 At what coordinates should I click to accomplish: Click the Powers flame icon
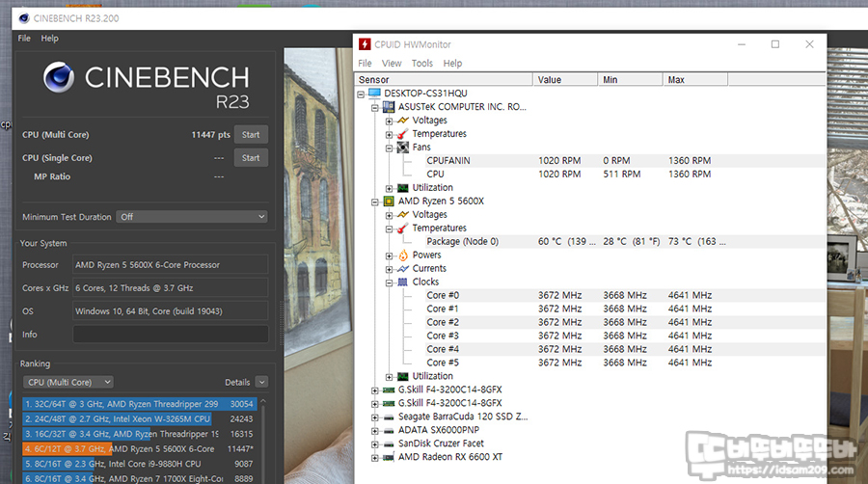click(x=402, y=255)
